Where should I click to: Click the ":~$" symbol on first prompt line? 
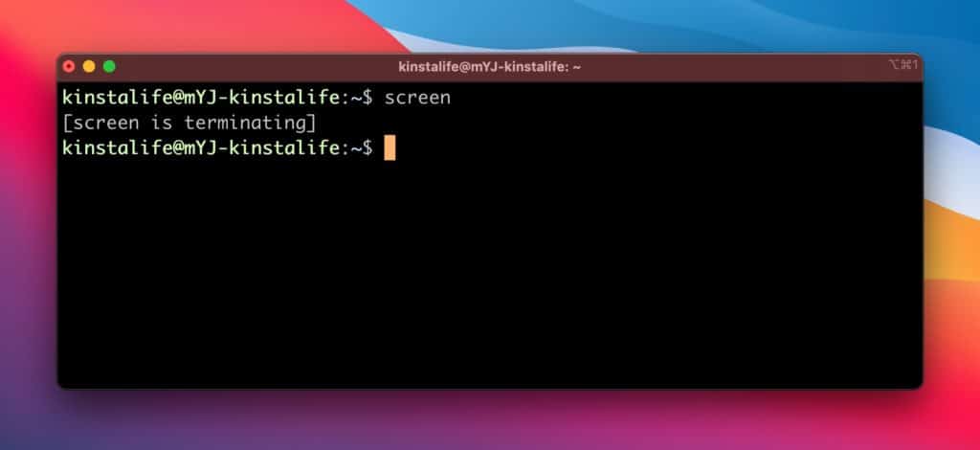[357, 98]
